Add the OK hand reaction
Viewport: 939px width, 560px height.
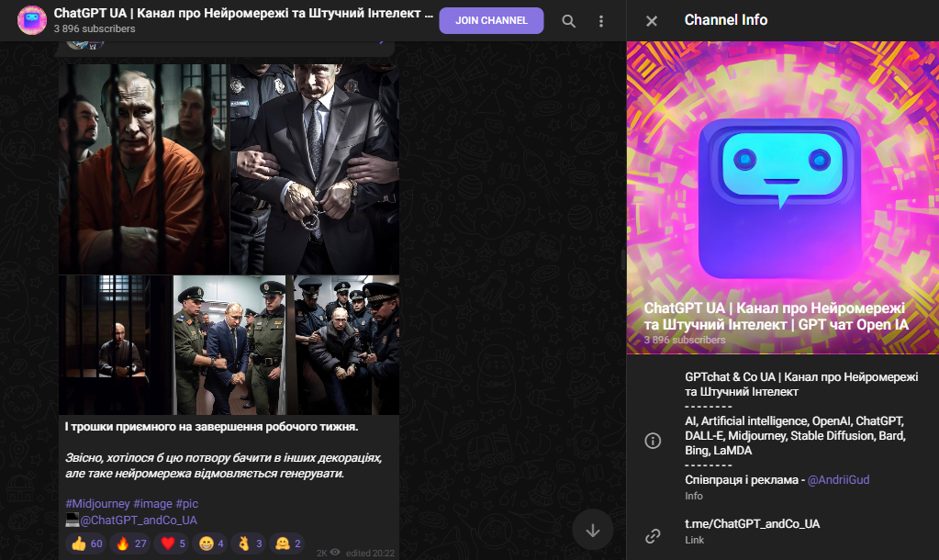250,543
